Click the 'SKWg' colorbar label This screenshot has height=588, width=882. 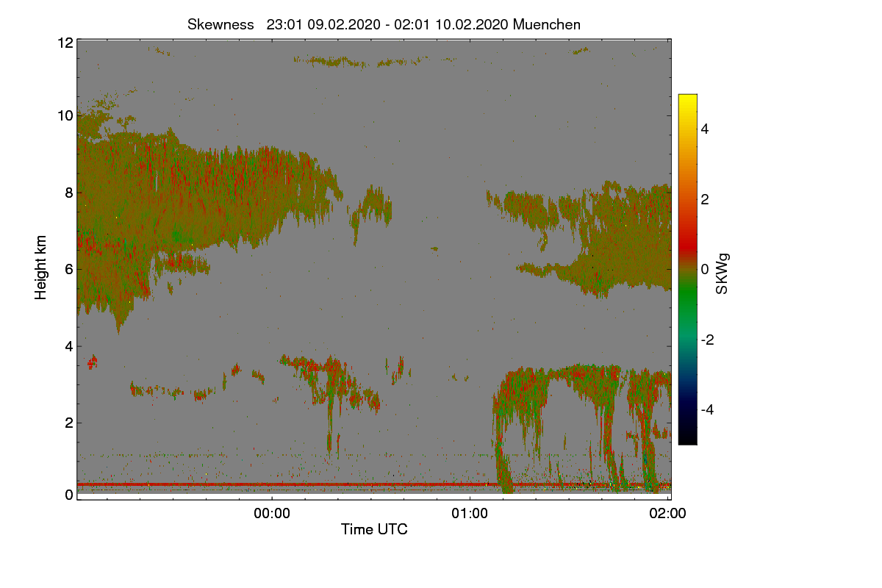tap(723, 274)
